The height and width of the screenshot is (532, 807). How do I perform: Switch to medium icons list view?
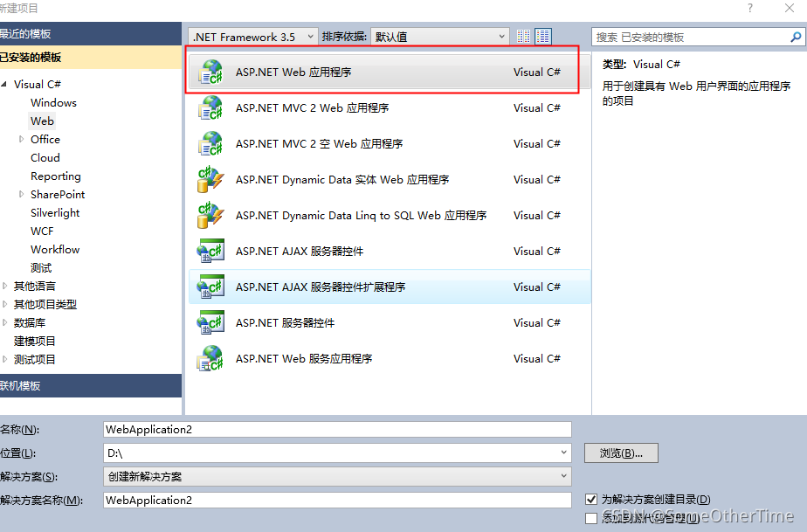tap(543, 37)
